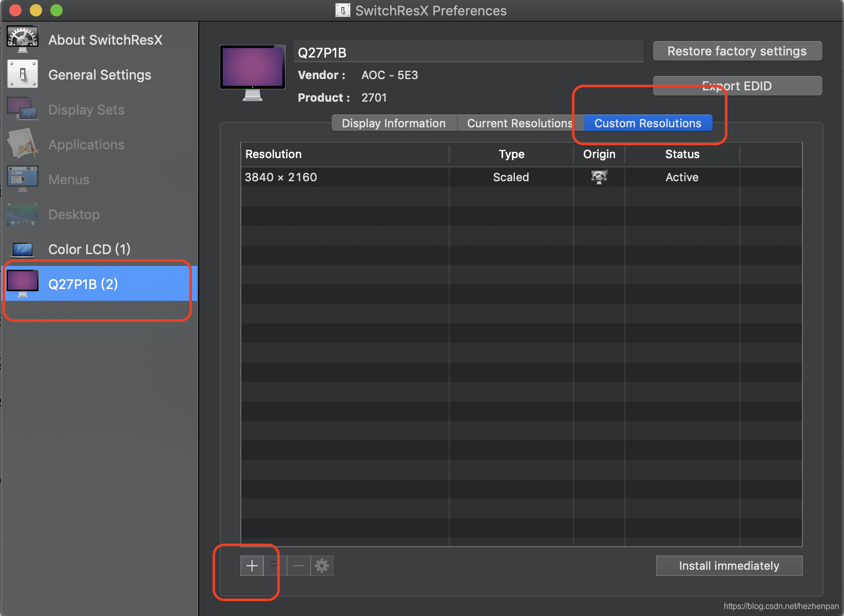Click the Desktop icon in sidebar

[x=23, y=214]
